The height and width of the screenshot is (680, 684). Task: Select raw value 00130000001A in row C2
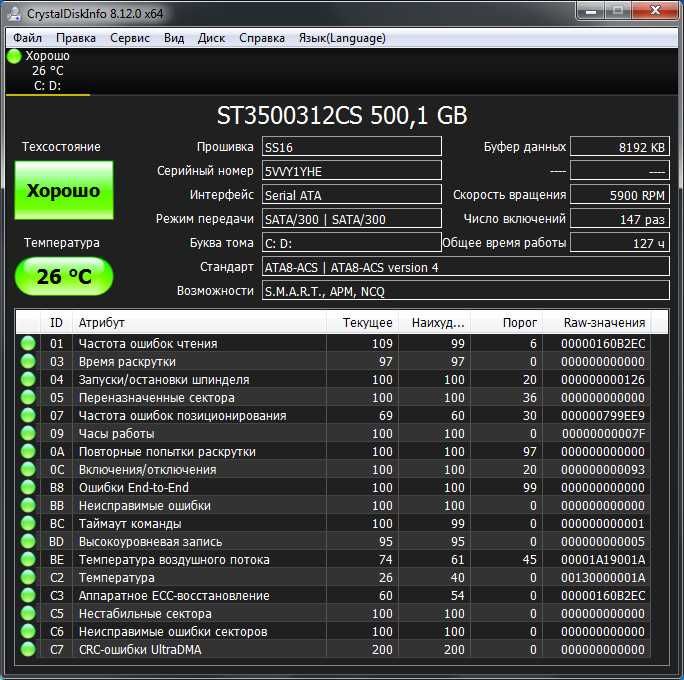603,577
